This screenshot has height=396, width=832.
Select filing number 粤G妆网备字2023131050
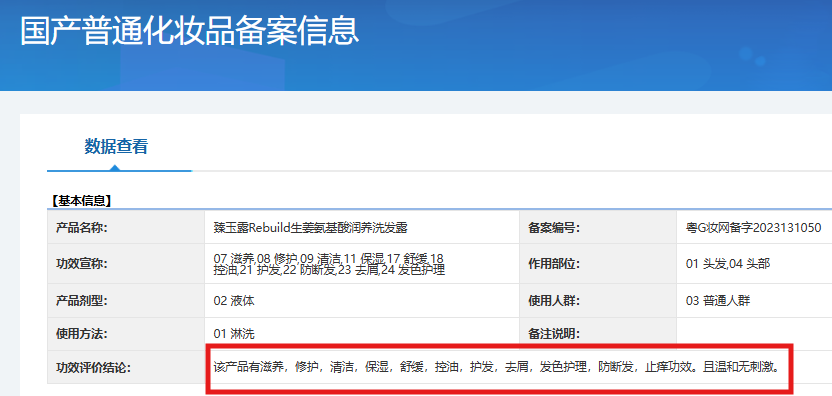pos(753,228)
